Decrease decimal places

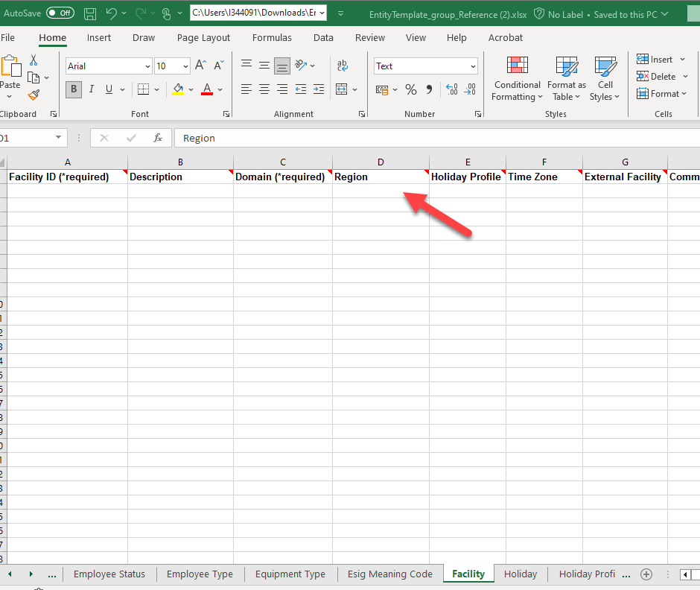(470, 89)
